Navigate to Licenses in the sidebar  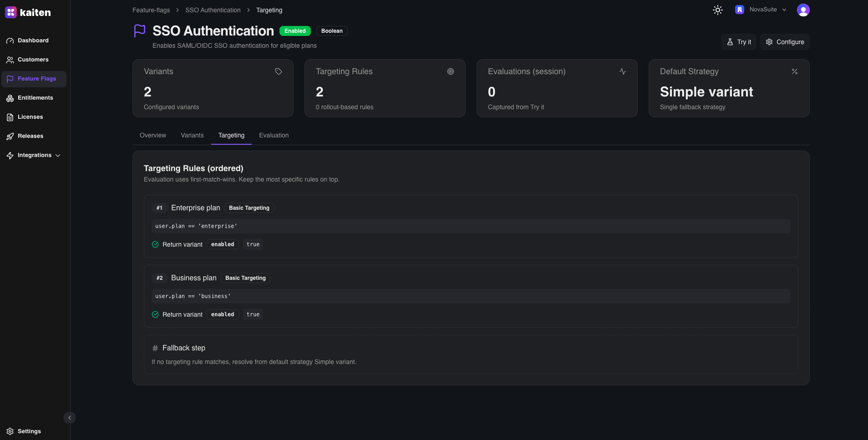point(30,117)
